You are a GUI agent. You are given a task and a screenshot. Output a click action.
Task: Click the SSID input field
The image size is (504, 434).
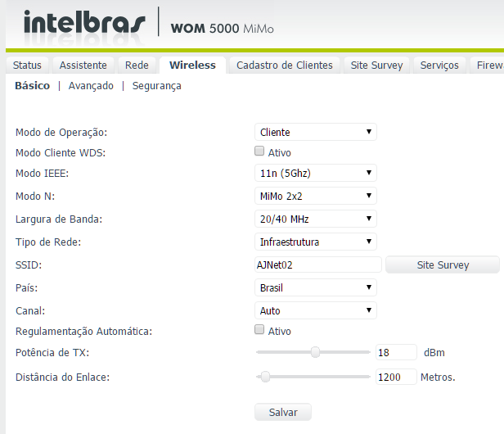(318, 264)
